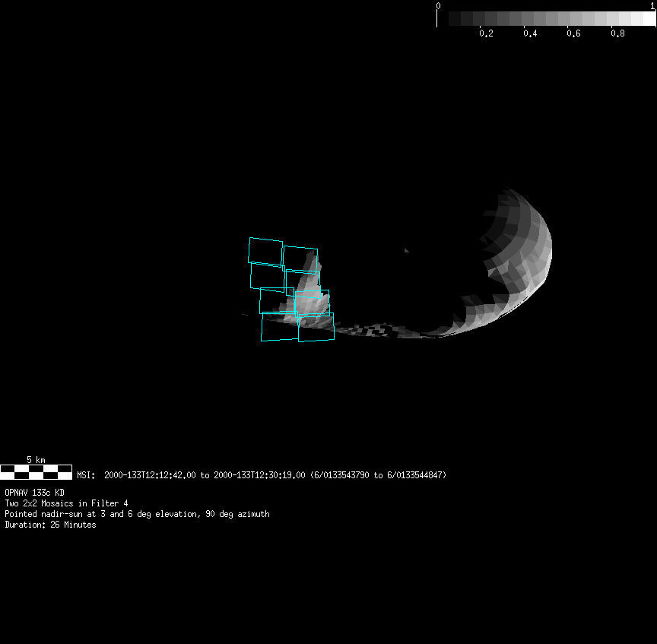Click the MSI time range text
Viewport: 657px width, 644px height.
pyautogui.click(x=262, y=475)
